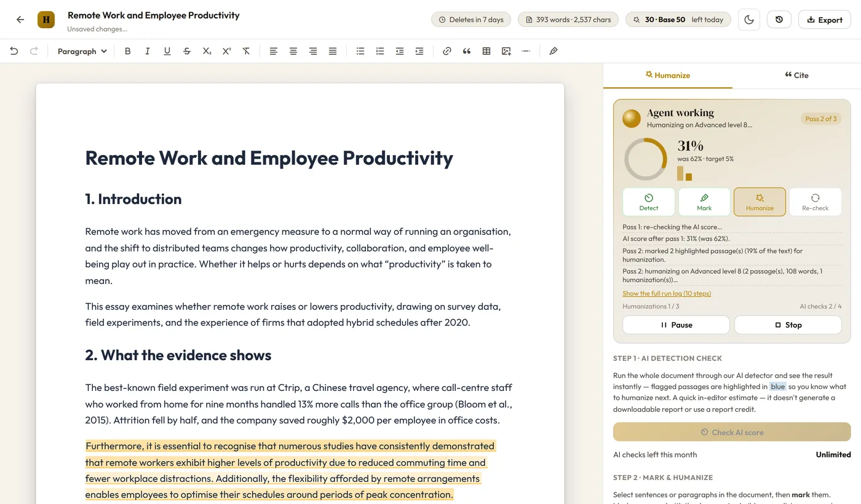Viewport: 861px width, 504px height.
Task: Toggle subscript formatting
Action: click(x=207, y=51)
